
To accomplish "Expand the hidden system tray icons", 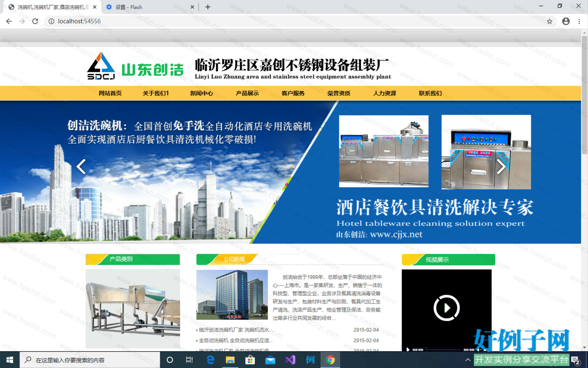I will [x=468, y=360].
